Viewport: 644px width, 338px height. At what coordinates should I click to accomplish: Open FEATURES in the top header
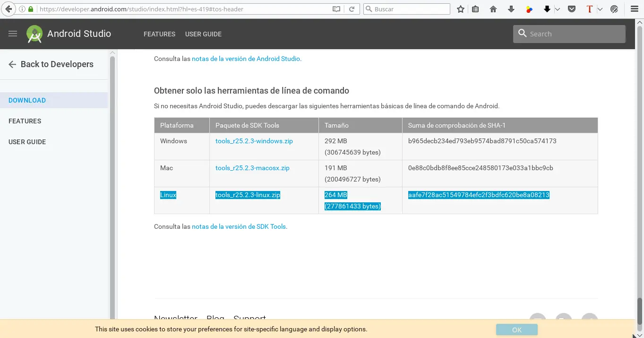159,34
